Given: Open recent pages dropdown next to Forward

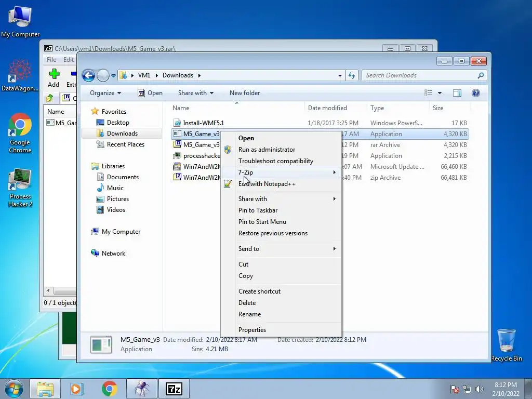Looking at the screenshot, I should 113,75.
